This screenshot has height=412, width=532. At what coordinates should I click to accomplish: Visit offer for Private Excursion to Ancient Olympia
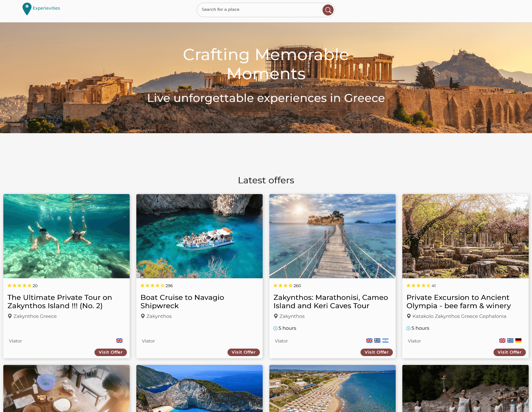pos(510,352)
